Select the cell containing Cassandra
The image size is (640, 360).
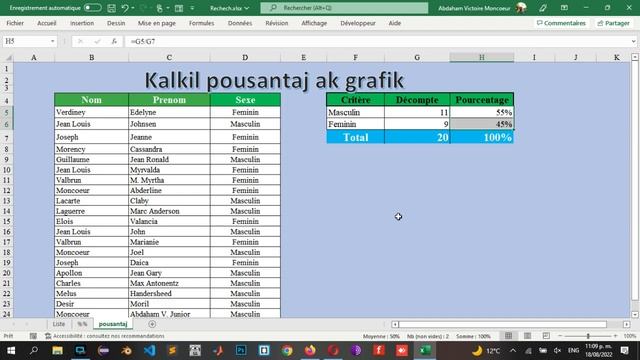pyautogui.click(x=169, y=149)
